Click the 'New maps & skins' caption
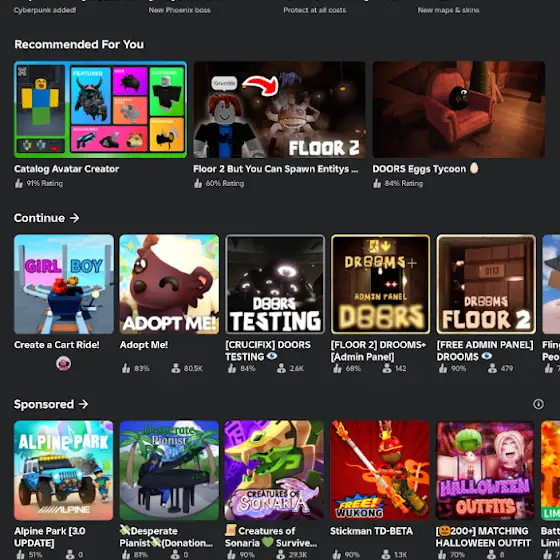Image resolution: width=560 pixels, height=560 pixels. pos(449,10)
